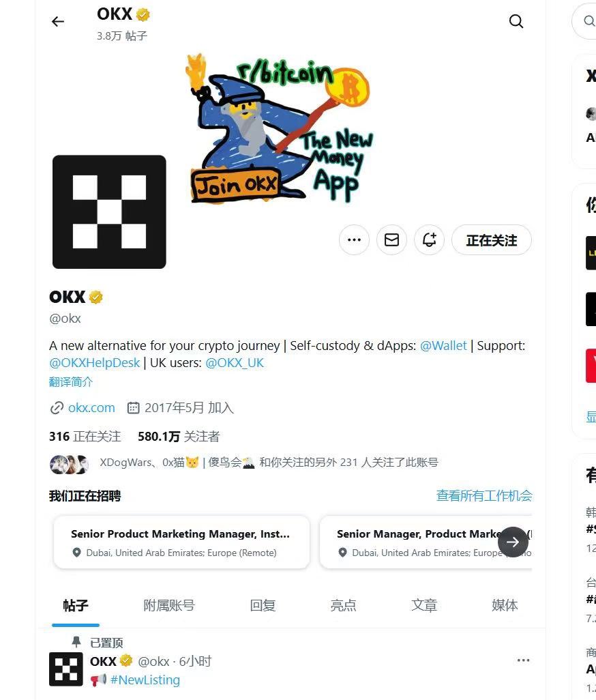Open the @OKXHelpDesk support link
596x700 pixels.
click(95, 362)
